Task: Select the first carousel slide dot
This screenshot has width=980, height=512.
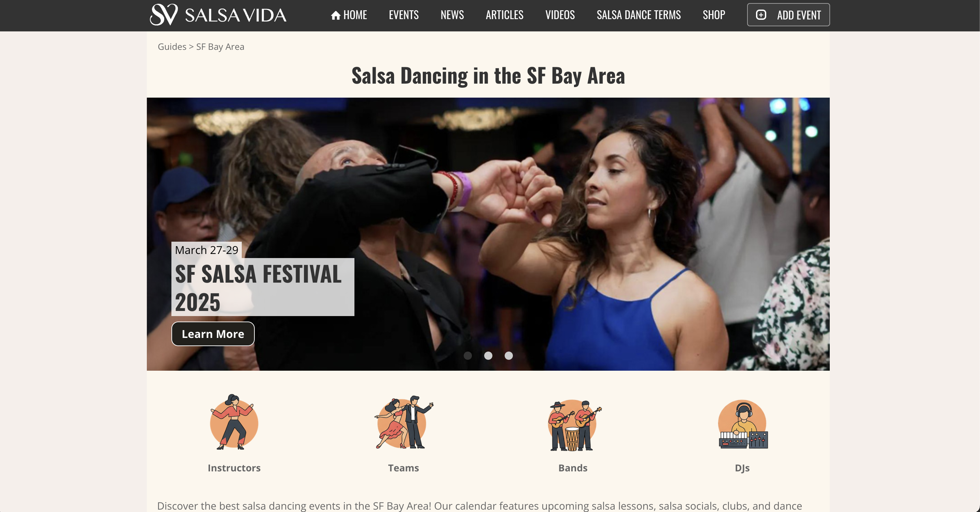Action: coord(468,356)
